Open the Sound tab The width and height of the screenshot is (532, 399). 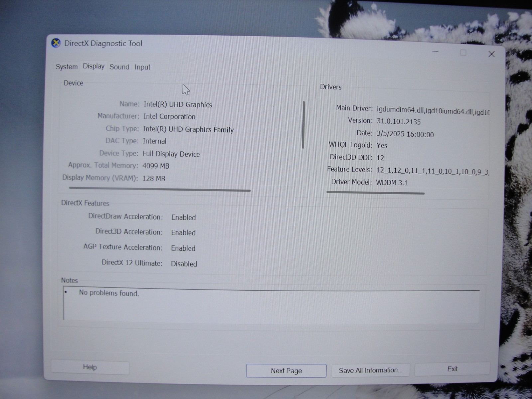tap(119, 67)
